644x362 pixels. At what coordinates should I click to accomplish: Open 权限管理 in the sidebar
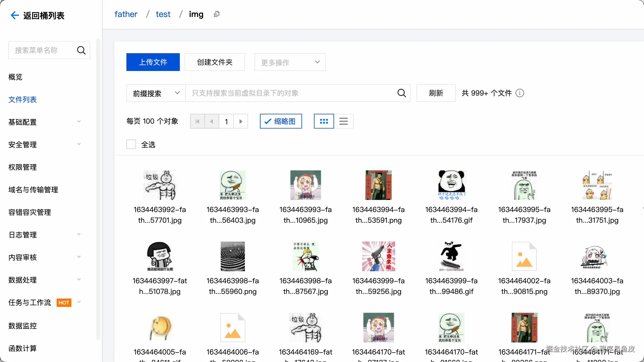pyautogui.click(x=23, y=167)
